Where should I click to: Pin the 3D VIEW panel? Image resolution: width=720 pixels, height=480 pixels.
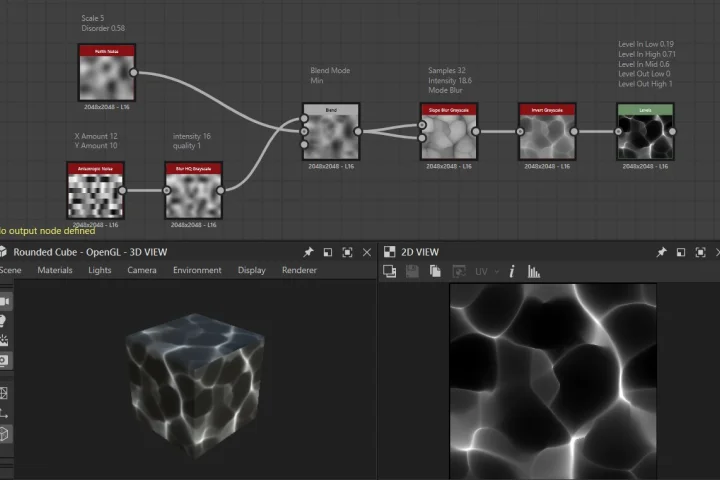308,252
